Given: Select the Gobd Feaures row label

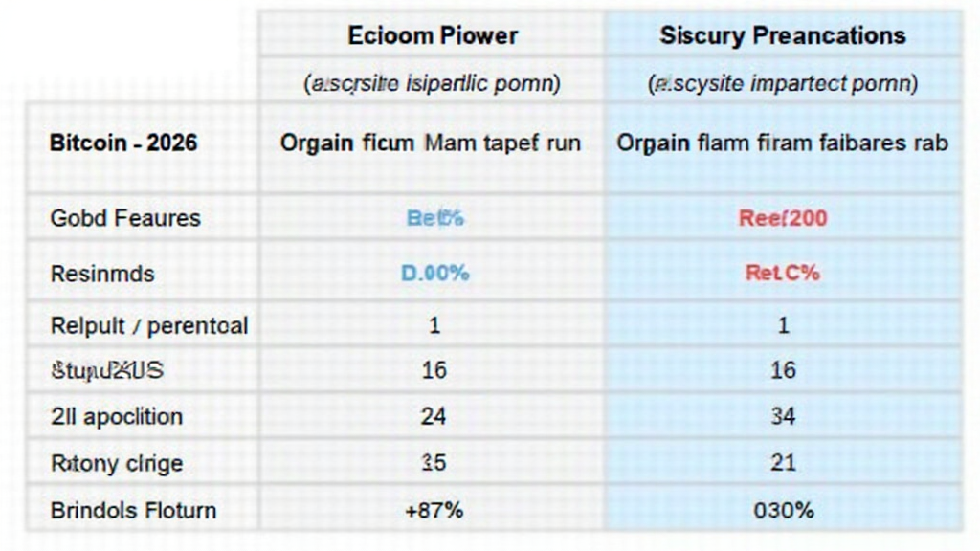Looking at the screenshot, I should (x=125, y=218).
